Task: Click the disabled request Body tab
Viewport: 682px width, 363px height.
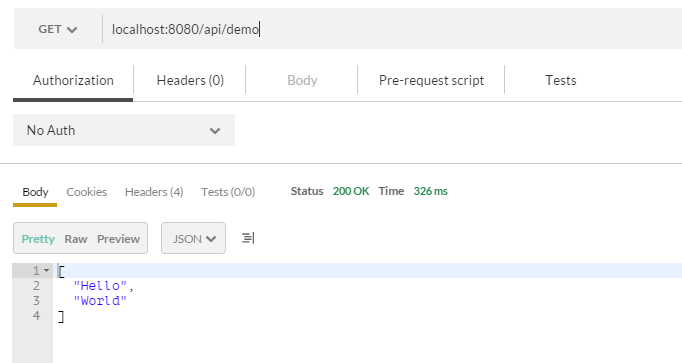Action: (x=302, y=80)
